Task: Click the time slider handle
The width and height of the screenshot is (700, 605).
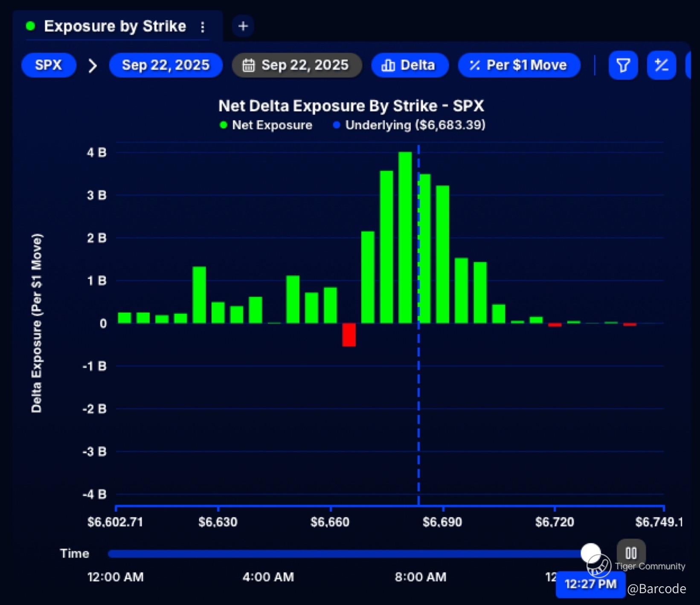Action: (591, 553)
